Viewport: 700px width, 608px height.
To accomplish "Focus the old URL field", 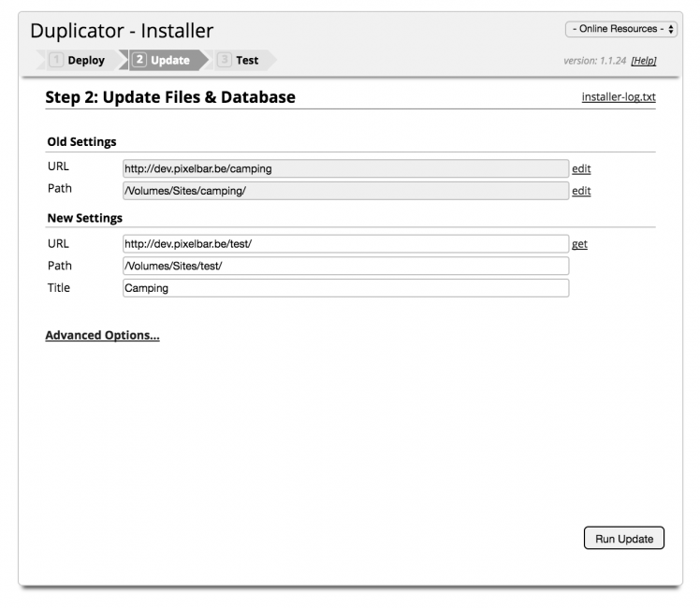I will (345, 168).
